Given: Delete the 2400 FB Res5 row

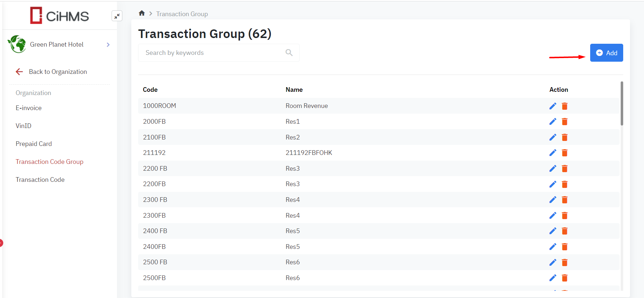Looking at the screenshot, I should [564, 231].
